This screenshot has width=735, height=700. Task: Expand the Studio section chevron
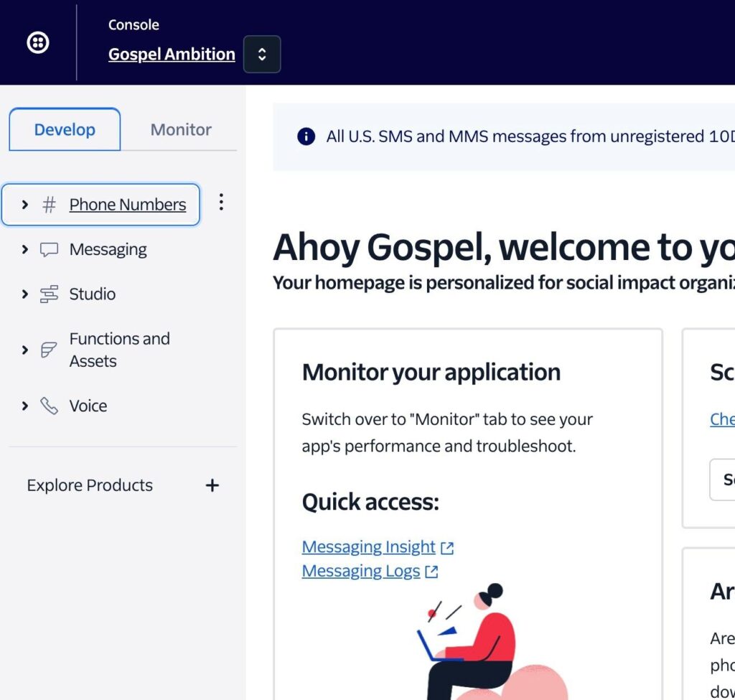25,294
